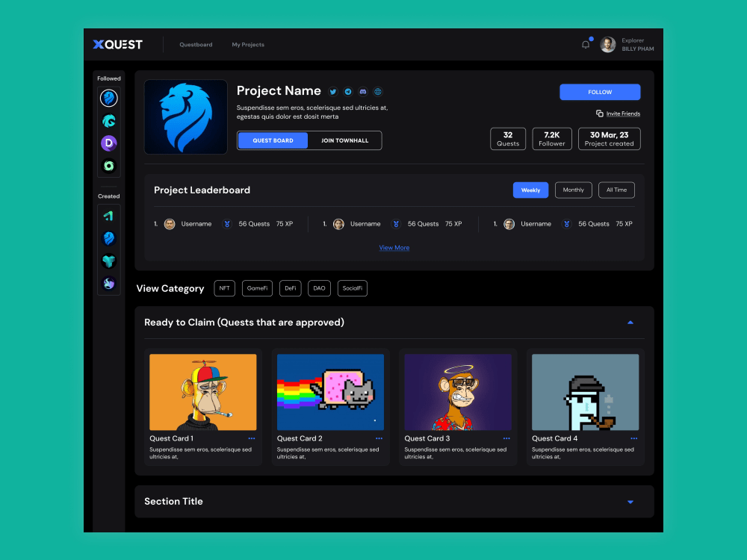Switch leaderboard to Monthly view
The width and height of the screenshot is (747, 560).
click(x=573, y=190)
